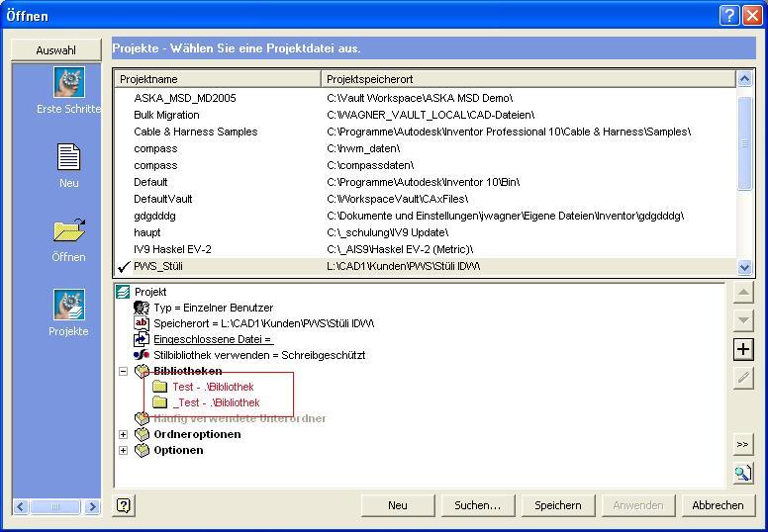Click the plus icon to add path
Image resolution: width=768 pixels, height=532 pixels.
(743, 349)
